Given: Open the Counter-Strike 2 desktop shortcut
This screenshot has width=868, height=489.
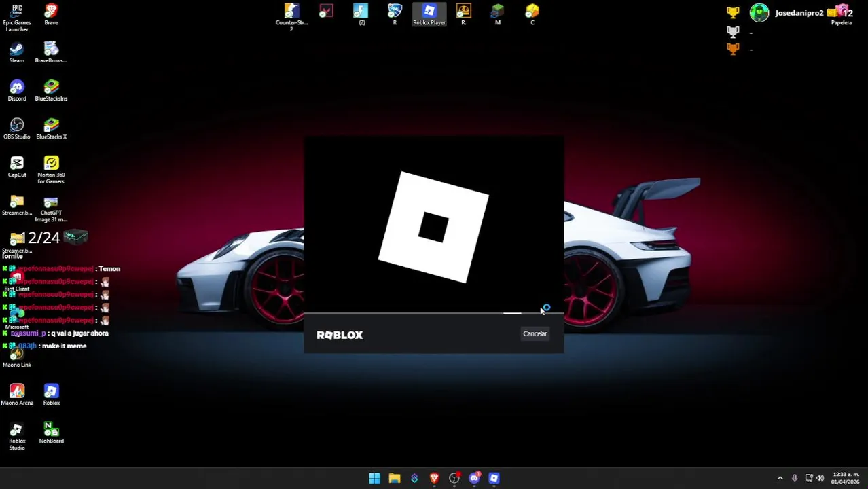Looking at the screenshot, I should [291, 16].
